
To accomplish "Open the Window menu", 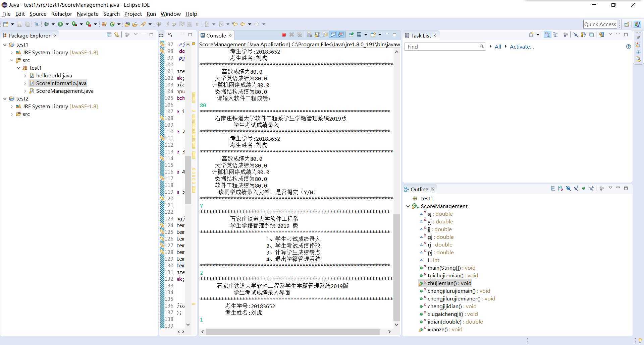I will pos(170,14).
